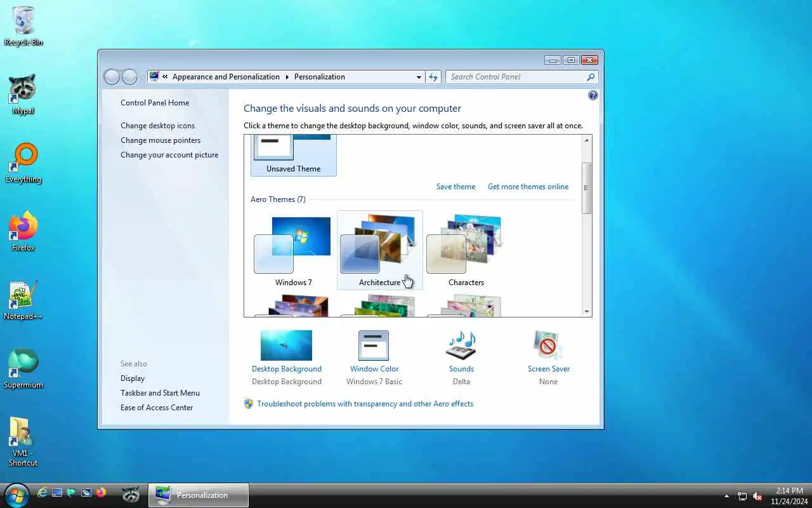Open Ease of Access Center link

[x=157, y=408]
